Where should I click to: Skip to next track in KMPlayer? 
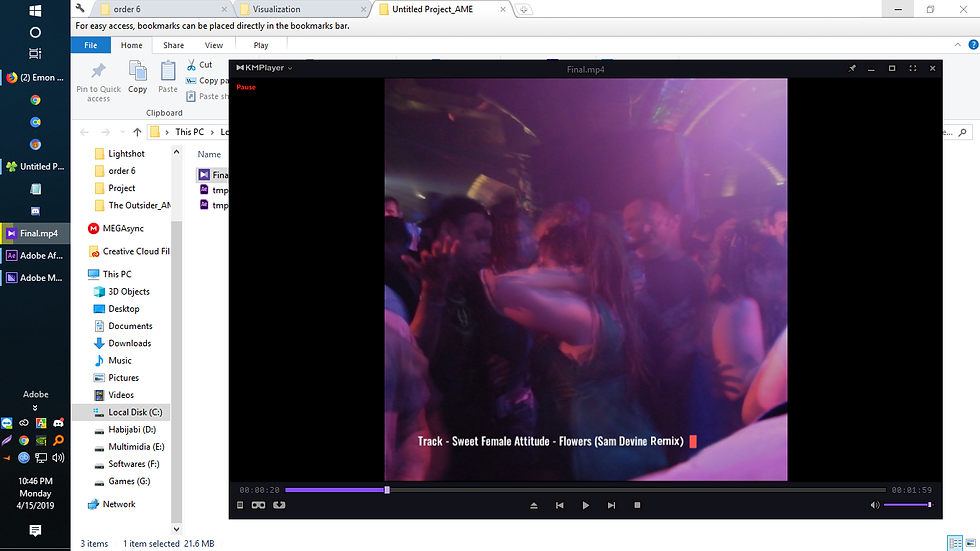point(611,505)
